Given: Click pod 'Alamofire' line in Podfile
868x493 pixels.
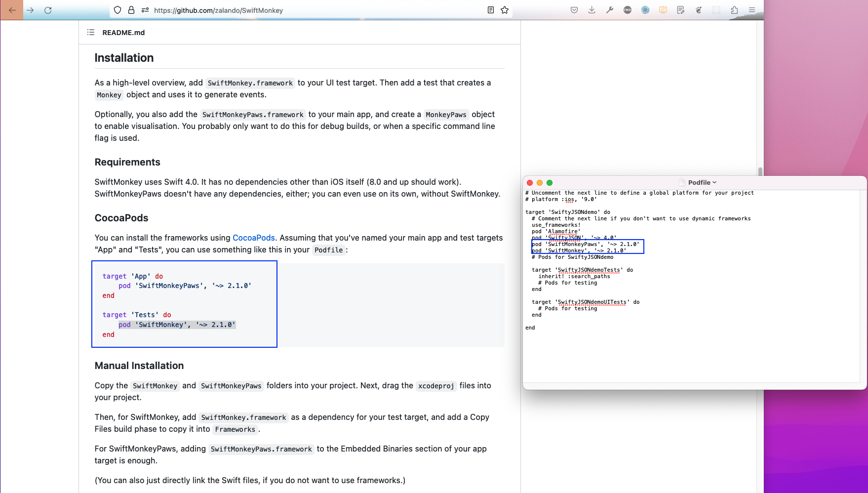Looking at the screenshot, I should (555, 231).
